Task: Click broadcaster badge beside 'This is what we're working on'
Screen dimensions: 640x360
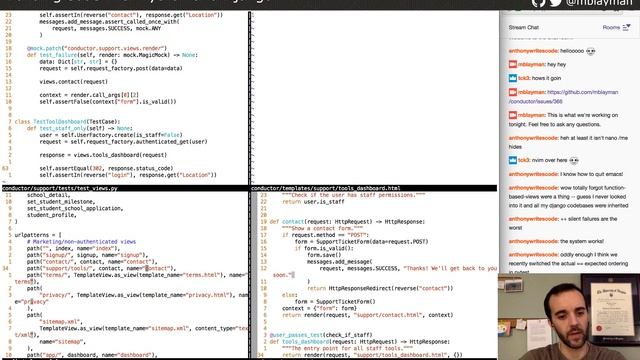Action: pyautogui.click(x=513, y=115)
